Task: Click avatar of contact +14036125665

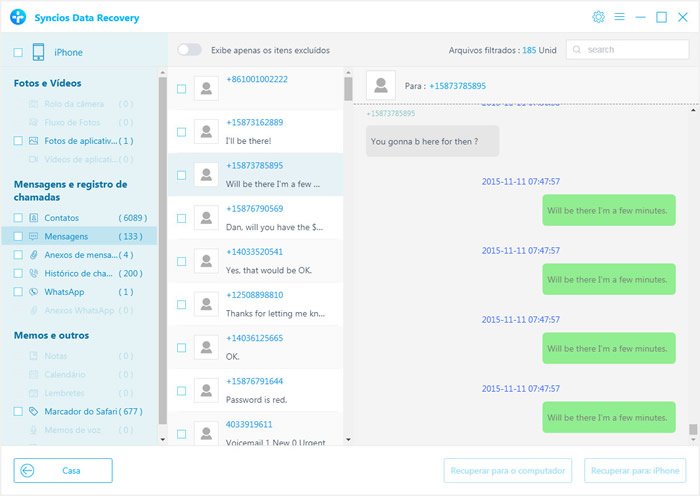Action: pyautogui.click(x=206, y=347)
